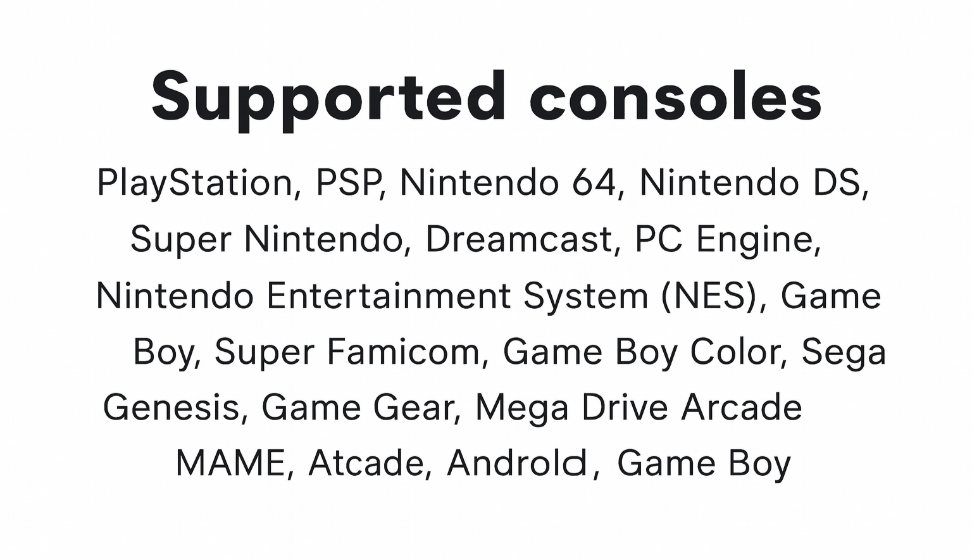The height and width of the screenshot is (560, 972).
Task: Choose the Mega Drive text
Action: [x=571, y=408]
